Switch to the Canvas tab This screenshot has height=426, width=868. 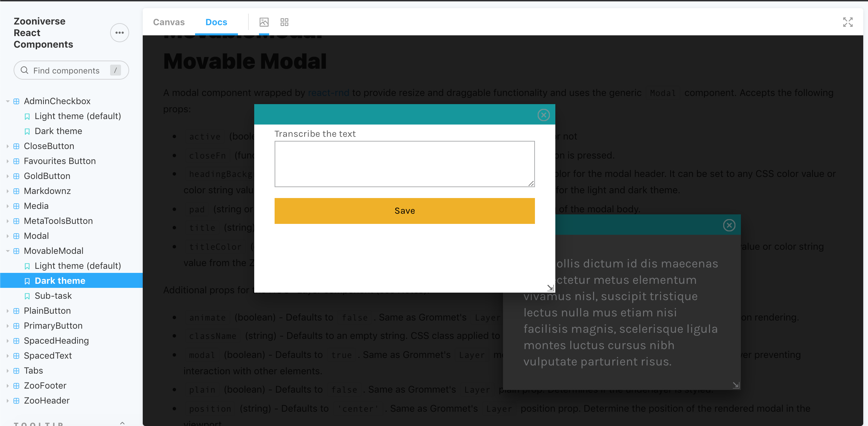[169, 22]
